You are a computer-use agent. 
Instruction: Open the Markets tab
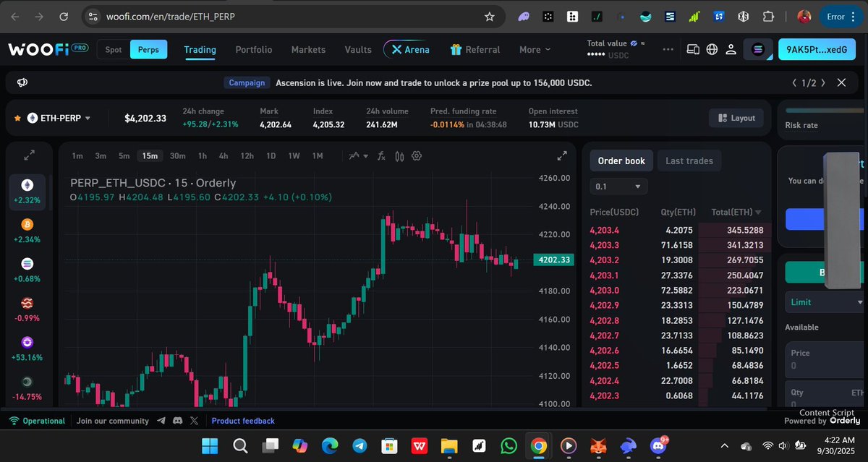click(308, 49)
